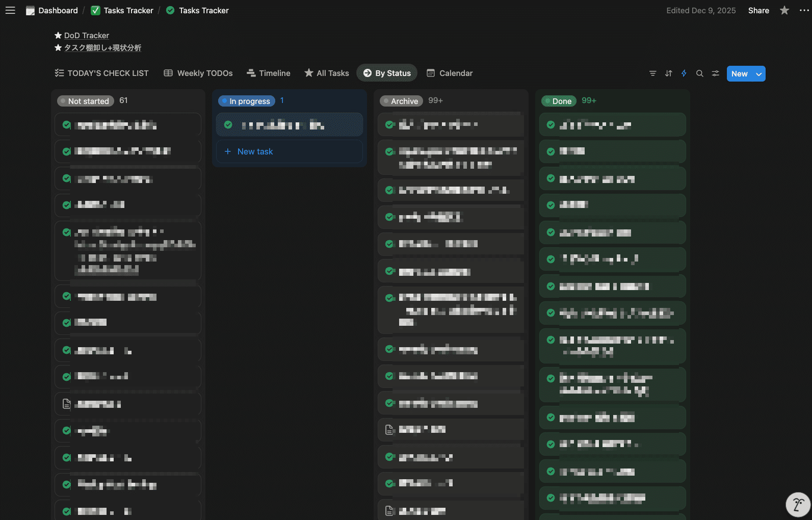Open the automations lightning bolt icon
The image size is (812, 520).
coord(684,73)
